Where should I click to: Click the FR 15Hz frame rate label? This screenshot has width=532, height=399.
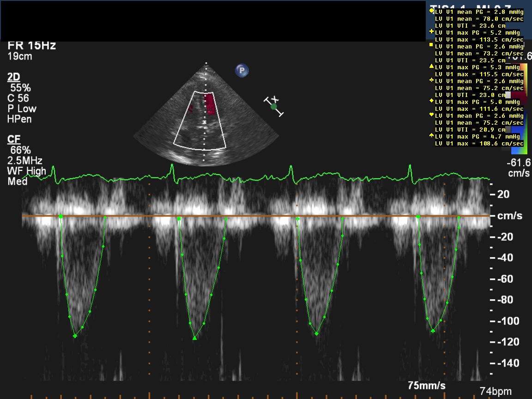point(32,46)
